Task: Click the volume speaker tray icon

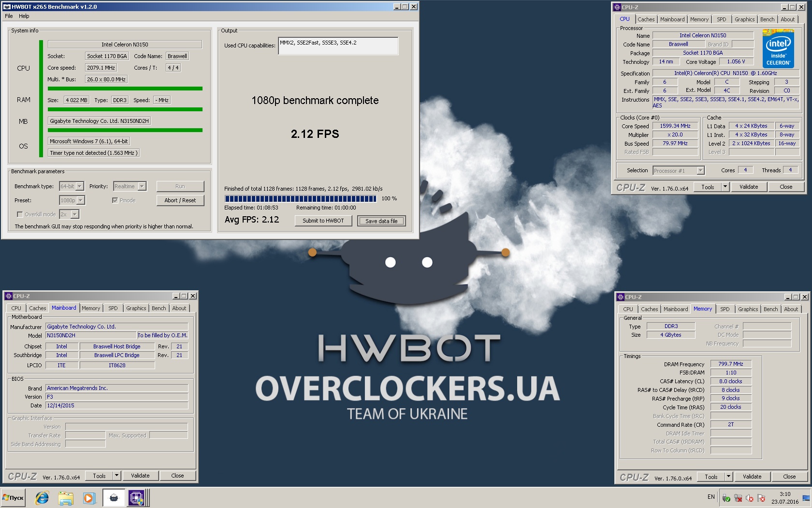Action: [x=750, y=498]
